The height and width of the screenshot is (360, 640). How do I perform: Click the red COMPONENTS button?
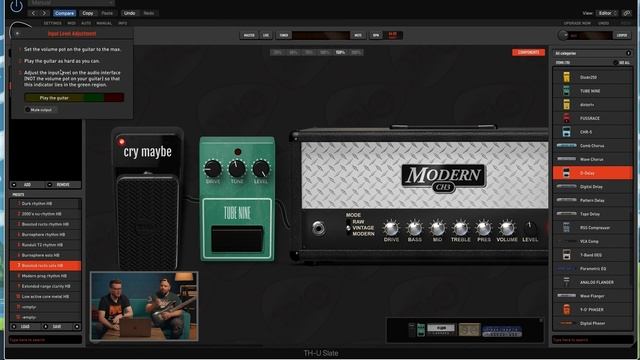coord(528,52)
